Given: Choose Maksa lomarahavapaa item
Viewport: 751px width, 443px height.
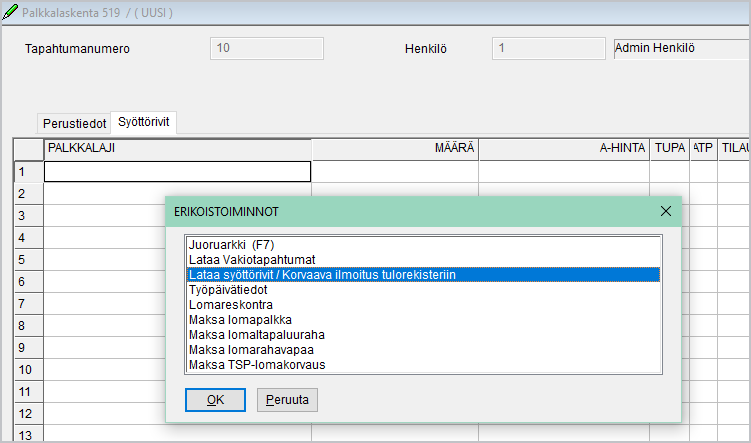Looking at the screenshot, I should pyautogui.click(x=250, y=349).
